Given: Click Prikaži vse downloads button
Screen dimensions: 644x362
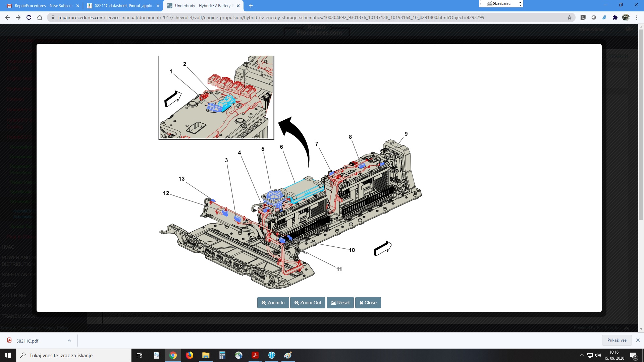Looking at the screenshot, I should (x=616, y=340).
